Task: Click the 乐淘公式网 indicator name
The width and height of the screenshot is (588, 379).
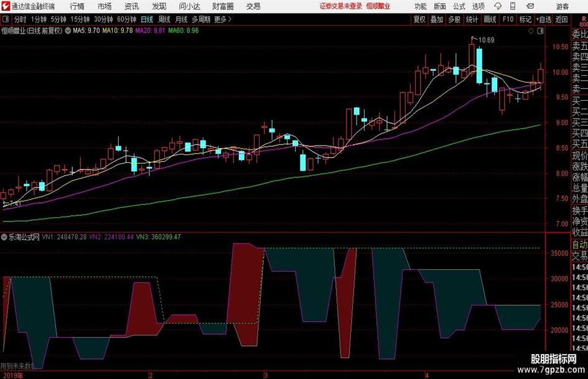Action: pyautogui.click(x=24, y=237)
